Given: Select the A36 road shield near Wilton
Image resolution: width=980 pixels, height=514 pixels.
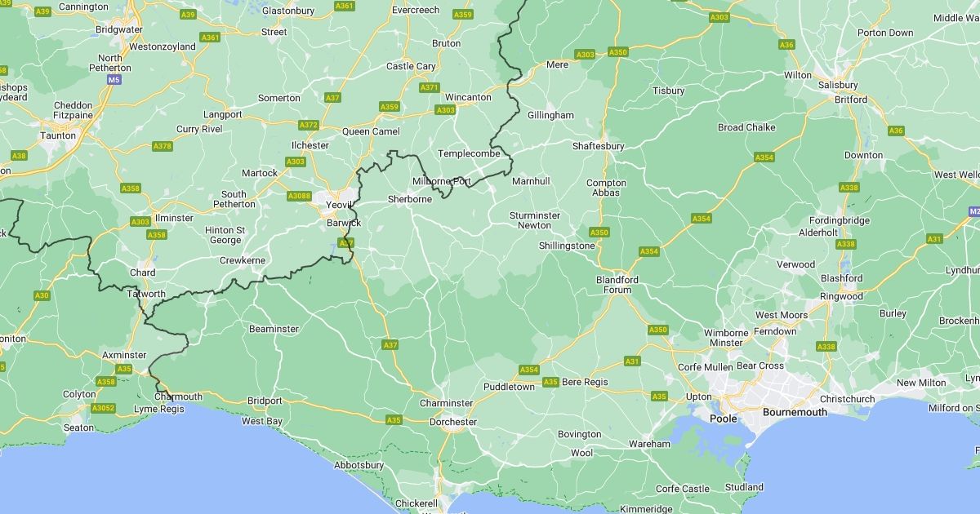Looking at the screenshot, I should [x=786, y=45].
